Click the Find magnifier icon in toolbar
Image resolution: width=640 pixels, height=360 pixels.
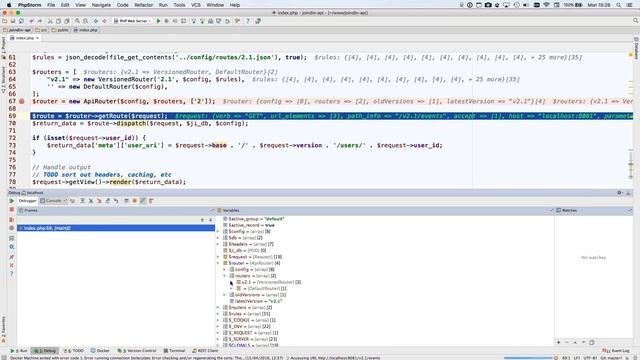point(77,21)
